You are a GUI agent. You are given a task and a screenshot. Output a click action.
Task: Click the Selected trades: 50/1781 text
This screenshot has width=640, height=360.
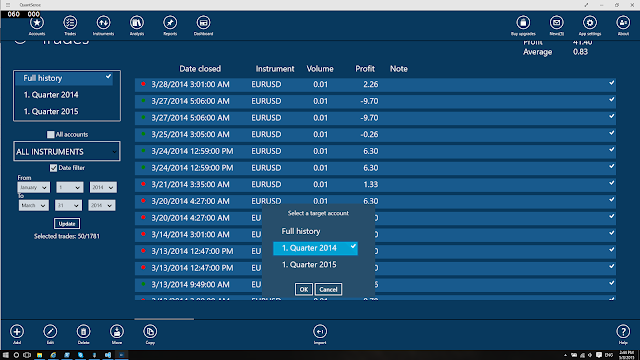pos(67,236)
